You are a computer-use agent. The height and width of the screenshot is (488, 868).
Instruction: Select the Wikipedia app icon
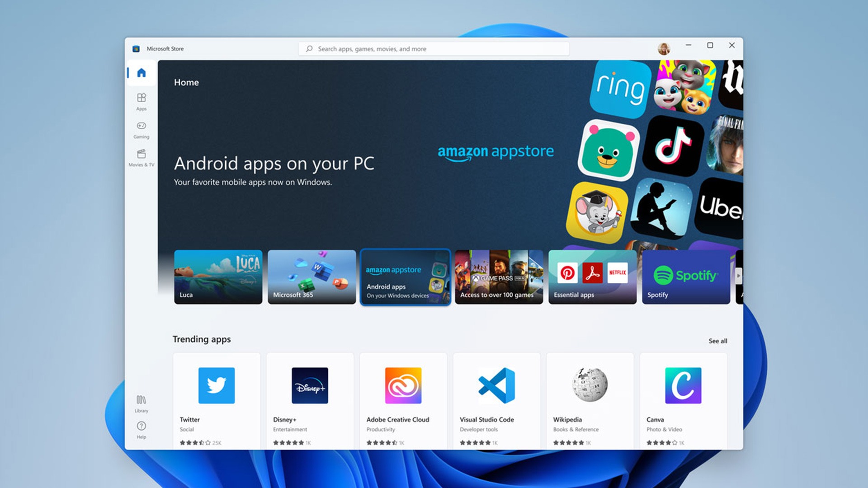[x=590, y=385]
